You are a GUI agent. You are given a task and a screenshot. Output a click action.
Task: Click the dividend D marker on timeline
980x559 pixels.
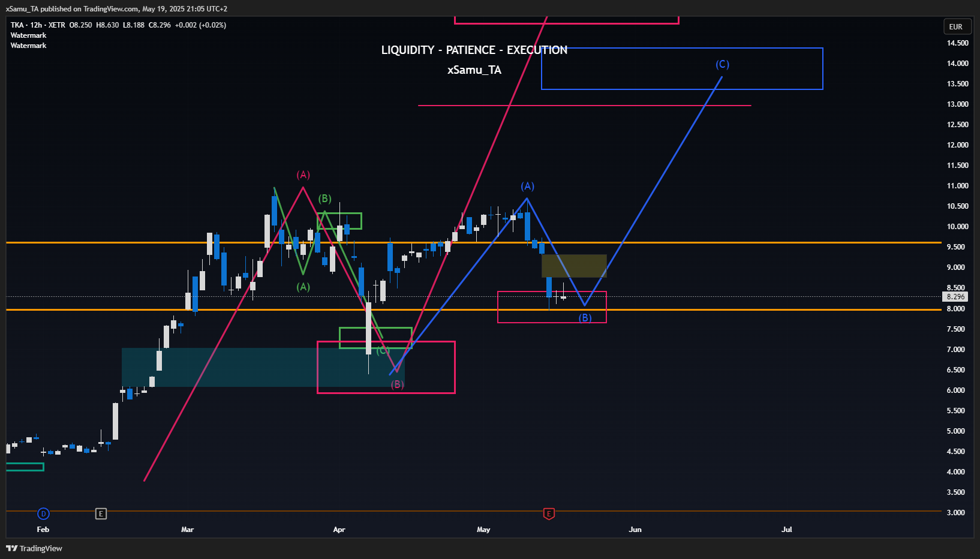43,513
